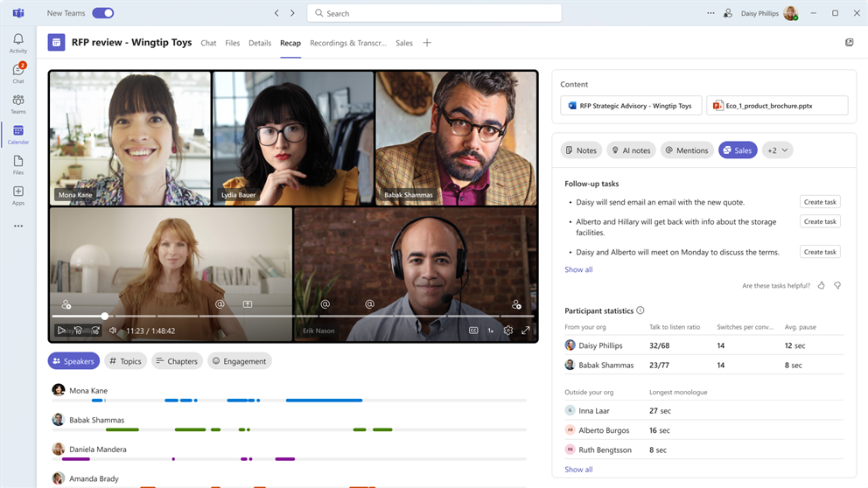This screenshot has height=488, width=868.
Task: Open people presence icon in title bar
Action: click(x=728, y=13)
